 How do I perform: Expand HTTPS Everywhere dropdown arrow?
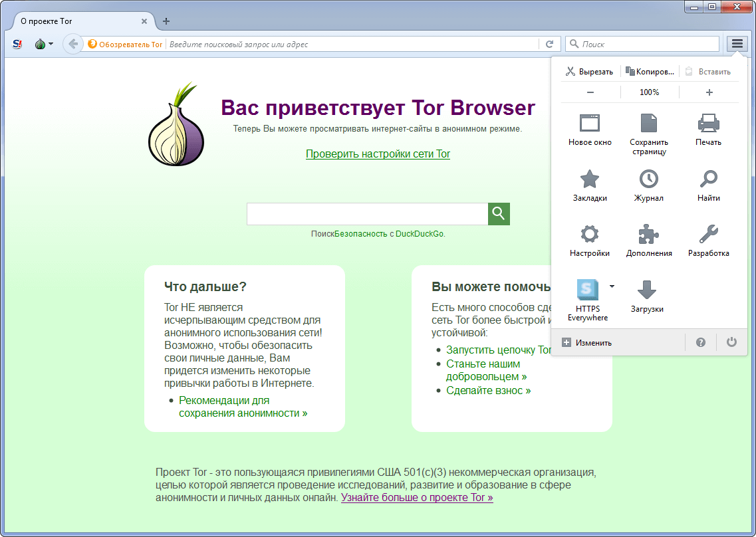612,286
